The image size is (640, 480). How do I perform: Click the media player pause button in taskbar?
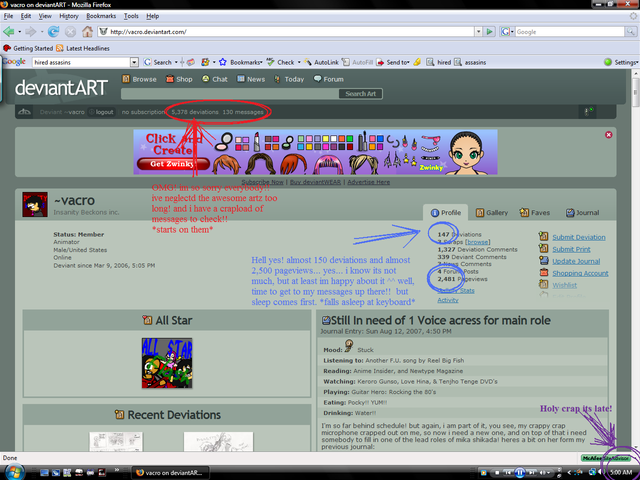coord(519,473)
